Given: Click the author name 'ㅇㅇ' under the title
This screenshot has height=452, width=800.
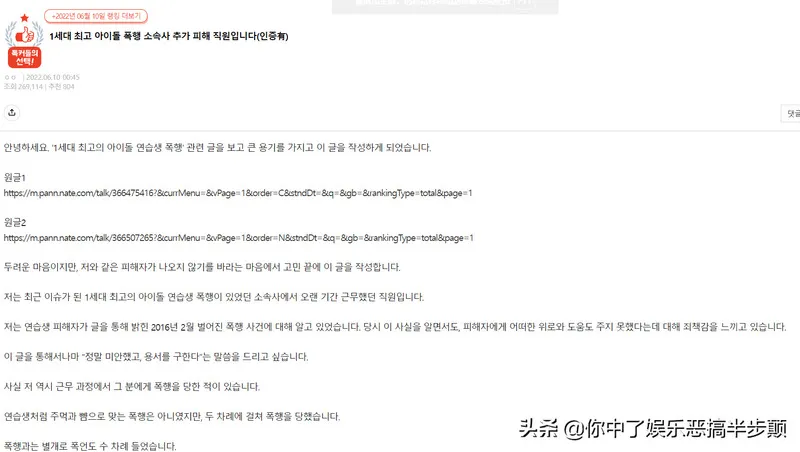Looking at the screenshot, I should coord(10,78).
